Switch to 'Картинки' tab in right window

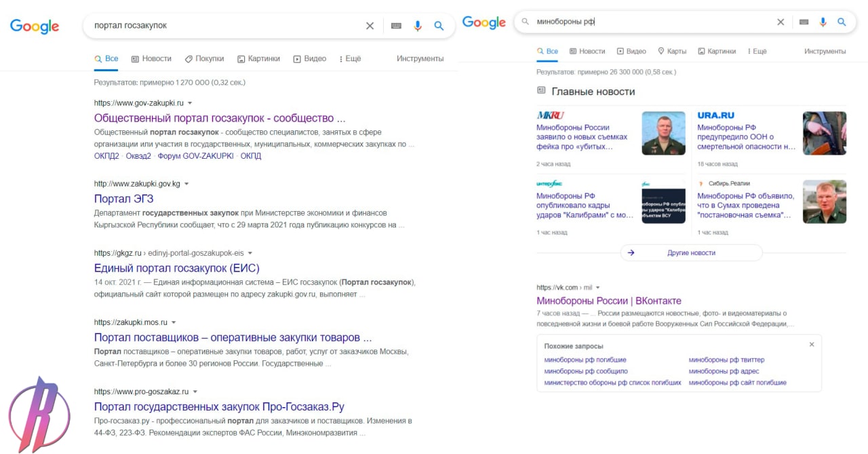(x=717, y=51)
